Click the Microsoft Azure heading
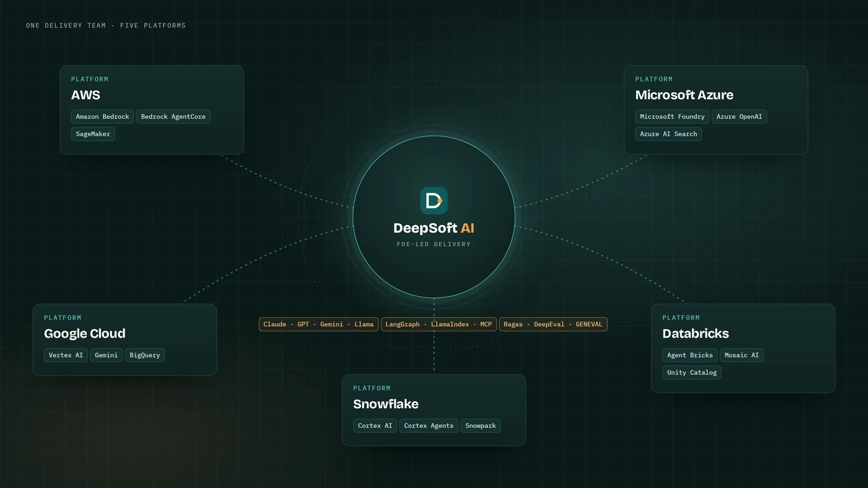Screen dimensions: 868x488 point(684,95)
